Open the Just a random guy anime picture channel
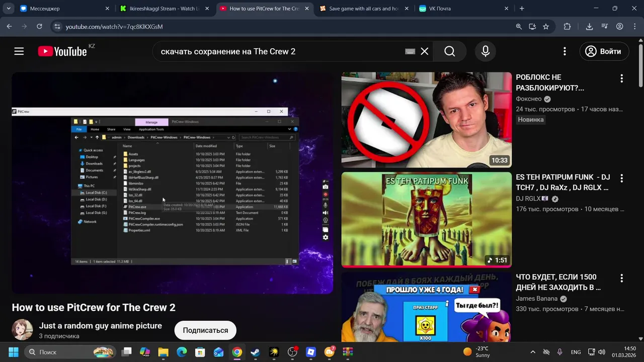The image size is (644, 362). (101, 326)
